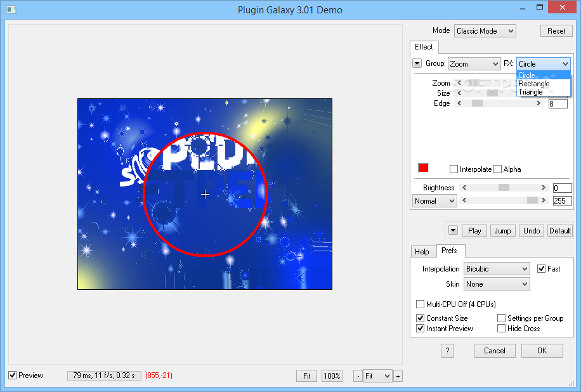
Task: Toggle Multi-CPU Off (4 CPUs) checkbox
Action: tap(420, 304)
